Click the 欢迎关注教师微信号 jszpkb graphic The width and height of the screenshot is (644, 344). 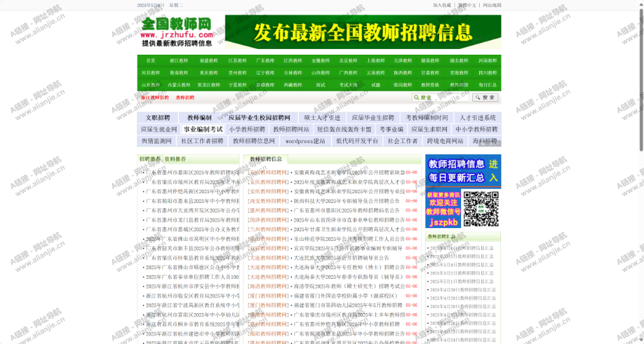click(443, 209)
